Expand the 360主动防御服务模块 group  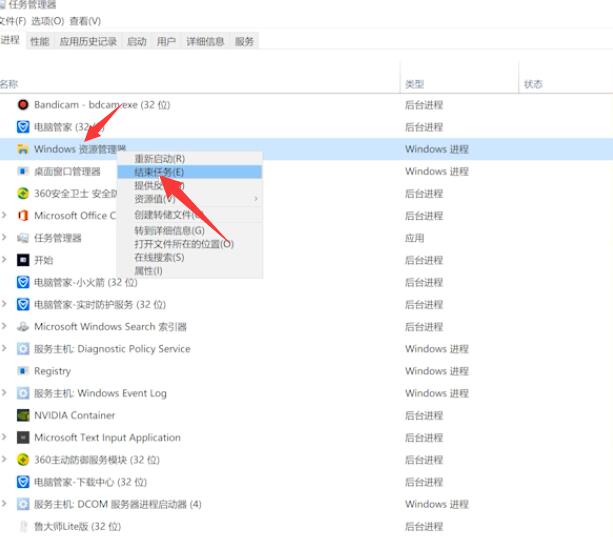4,459
